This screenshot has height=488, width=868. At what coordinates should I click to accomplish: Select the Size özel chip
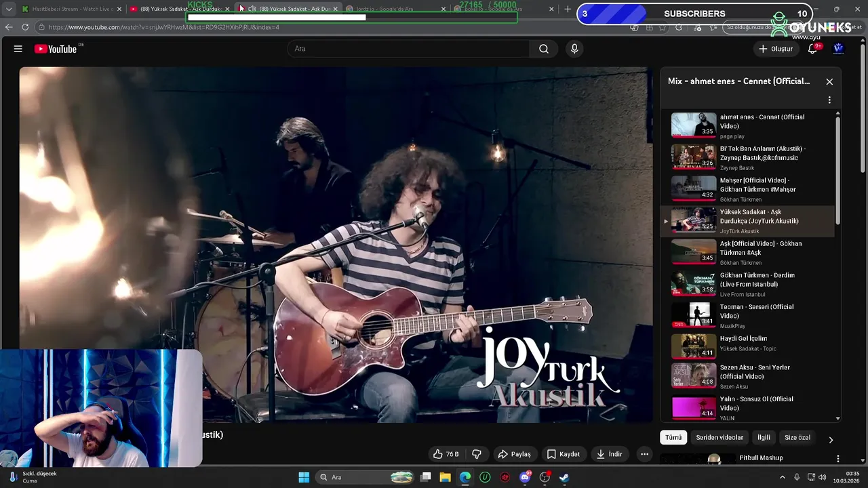797,438
